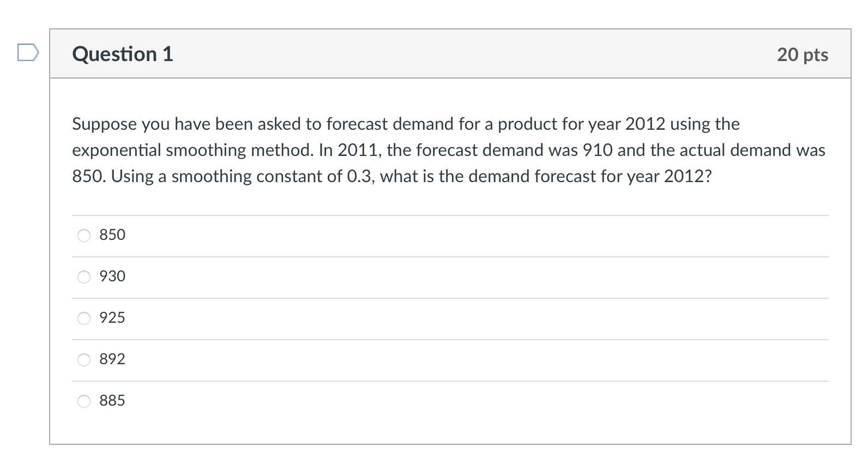The height and width of the screenshot is (470, 868).
Task: Choose the 930 radio button
Action: (84, 277)
